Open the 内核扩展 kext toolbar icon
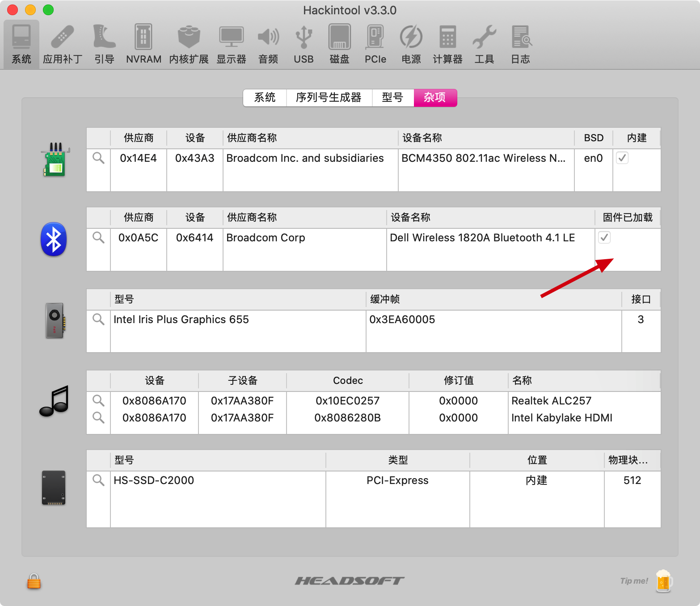700x606 pixels. pyautogui.click(x=189, y=44)
